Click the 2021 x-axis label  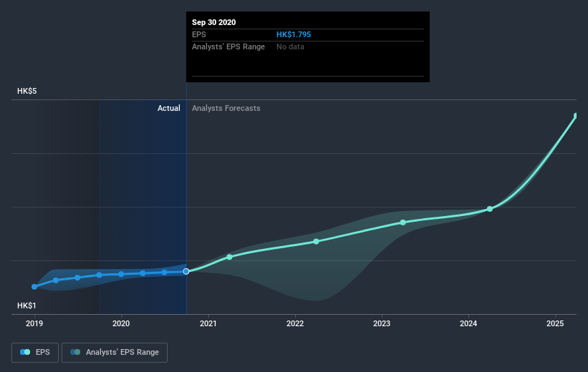coord(208,323)
